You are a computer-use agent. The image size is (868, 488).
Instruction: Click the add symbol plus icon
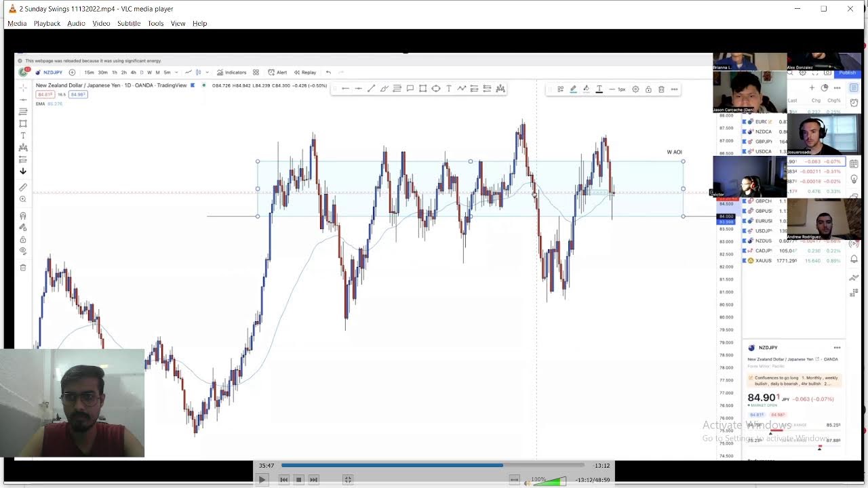point(72,73)
